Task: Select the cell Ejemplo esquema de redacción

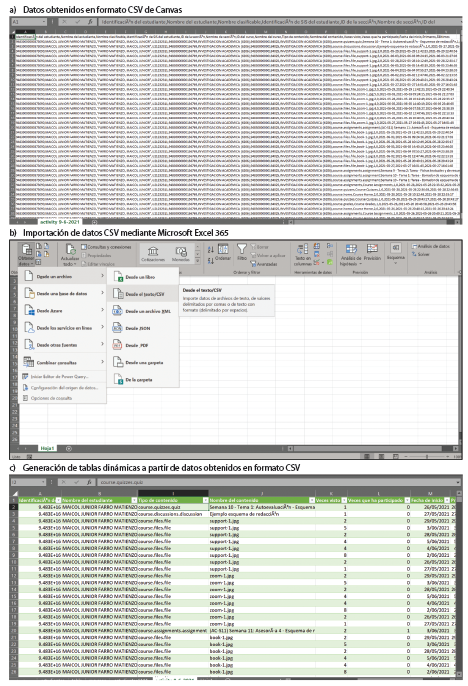Action: (262, 514)
